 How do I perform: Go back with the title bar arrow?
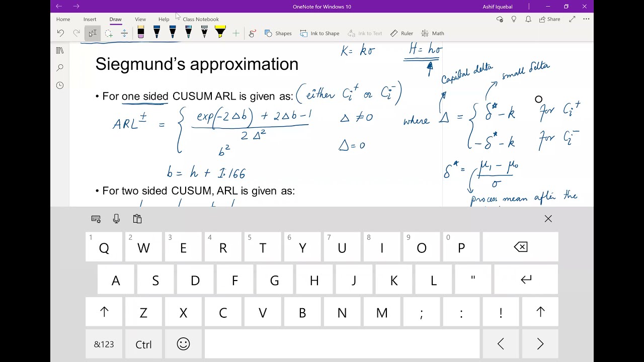pyautogui.click(x=59, y=7)
